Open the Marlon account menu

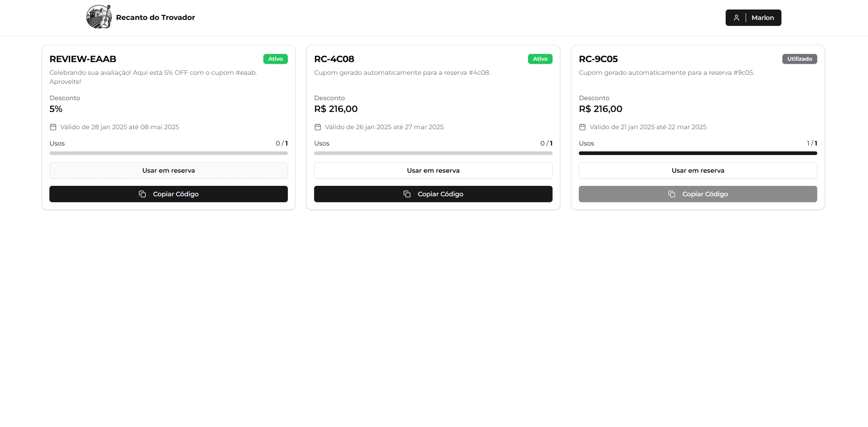[x=753, y=18]
